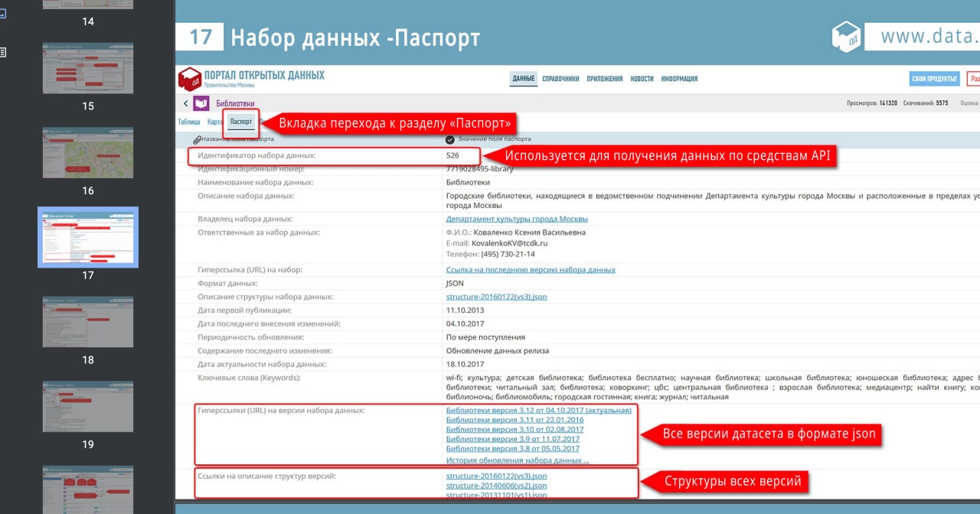Click the Скачиваний: 5575 counter
Image resolution: width=980 pixels, height=514 pixels.
[x=926, y=102]
